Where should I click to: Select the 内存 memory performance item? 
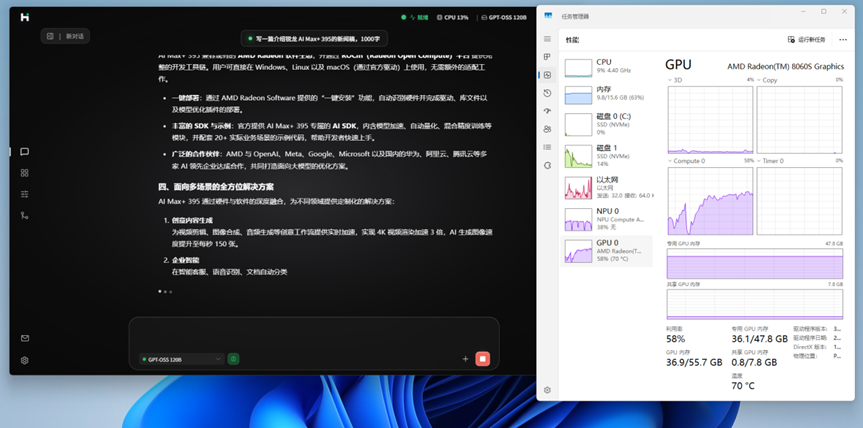coord(607,94)
